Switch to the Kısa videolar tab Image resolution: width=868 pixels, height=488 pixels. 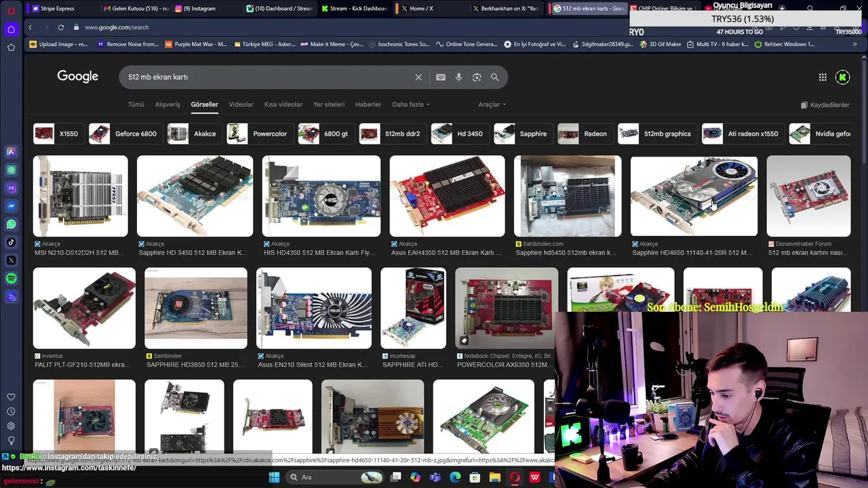point(283,104)
